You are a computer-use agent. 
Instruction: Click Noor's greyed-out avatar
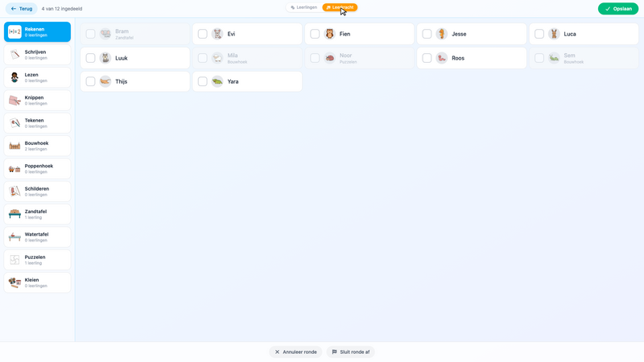329,58
